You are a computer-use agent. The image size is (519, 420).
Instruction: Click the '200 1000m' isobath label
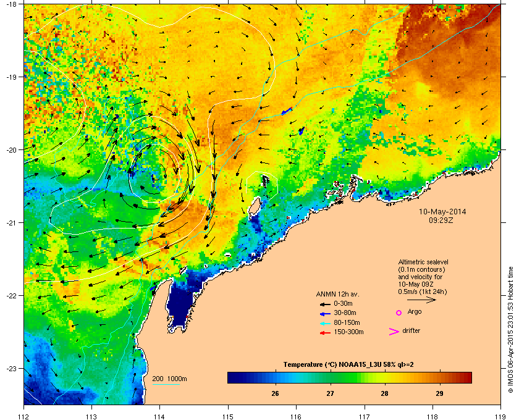tap(169, 379)
